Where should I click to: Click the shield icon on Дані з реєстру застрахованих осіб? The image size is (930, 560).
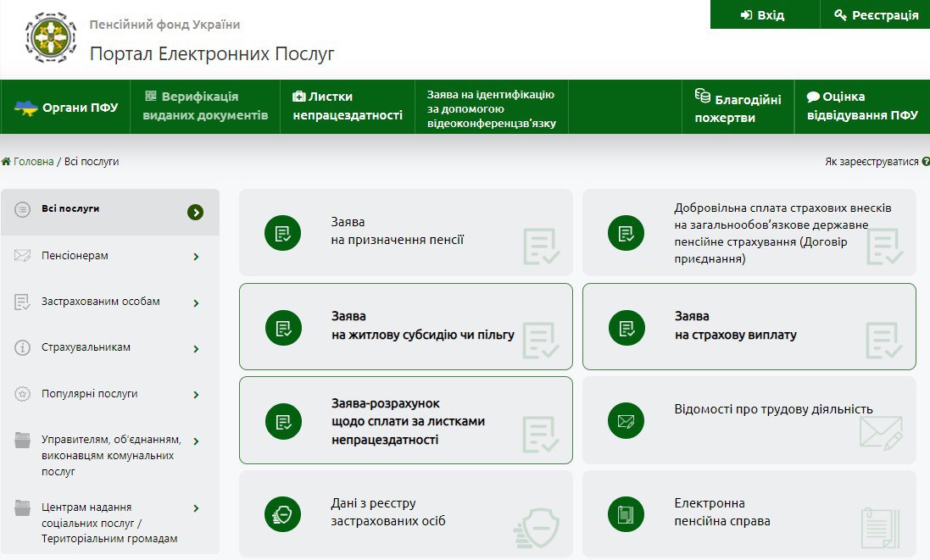[282, 513]
